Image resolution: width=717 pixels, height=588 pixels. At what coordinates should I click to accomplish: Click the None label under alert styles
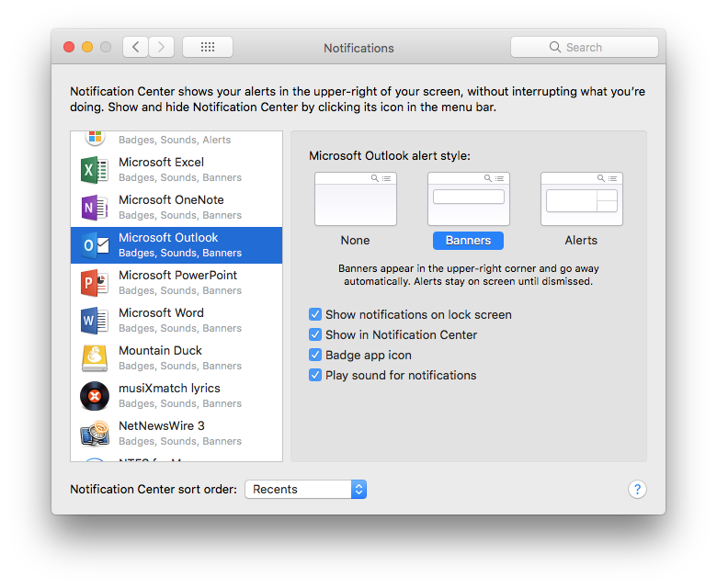(x=356, y=241)
